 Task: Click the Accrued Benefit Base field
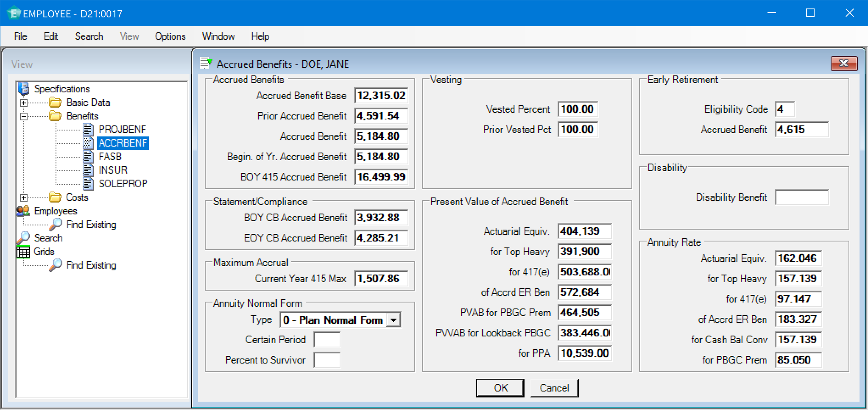pyautogui.click(x=381, y=95)
